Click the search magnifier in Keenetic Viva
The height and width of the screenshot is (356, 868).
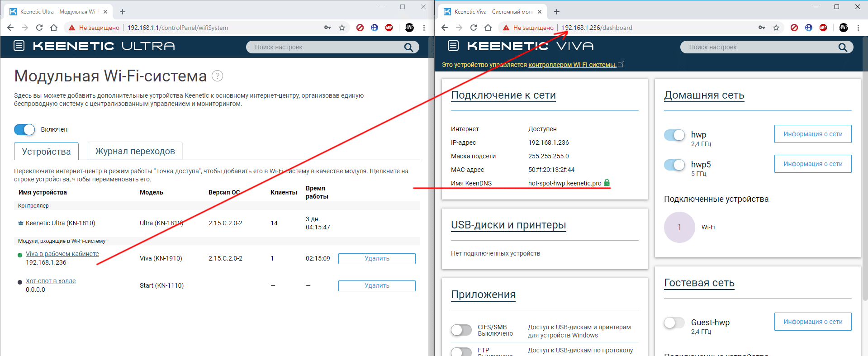[x=842, y=47]
